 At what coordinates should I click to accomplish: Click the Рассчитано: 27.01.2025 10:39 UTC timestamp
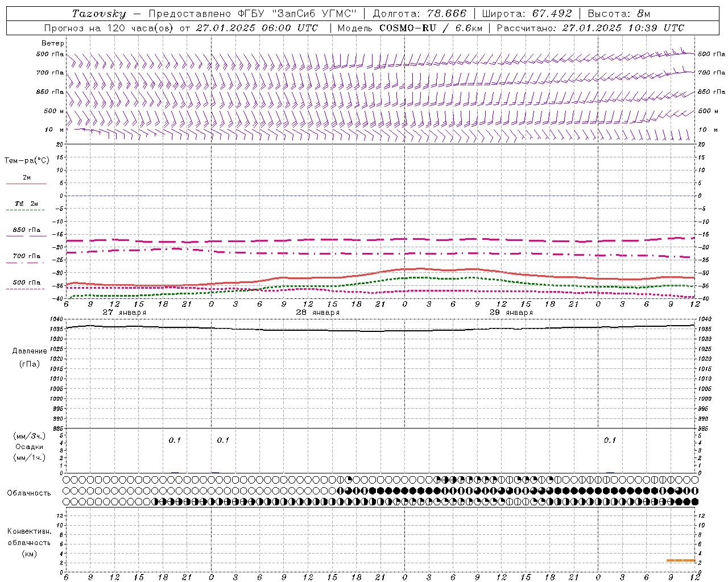(x=590, y=28)
